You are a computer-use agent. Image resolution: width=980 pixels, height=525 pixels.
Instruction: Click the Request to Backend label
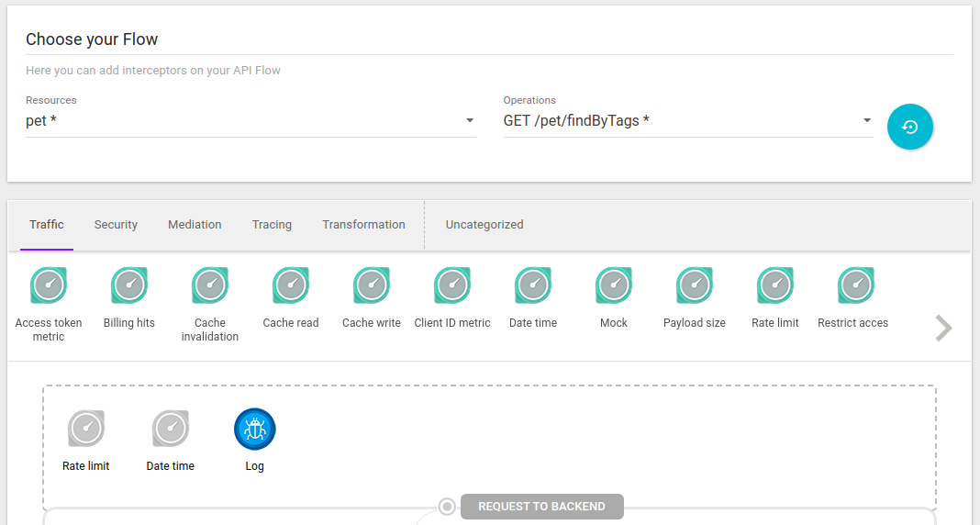click(x=541, y=507)
